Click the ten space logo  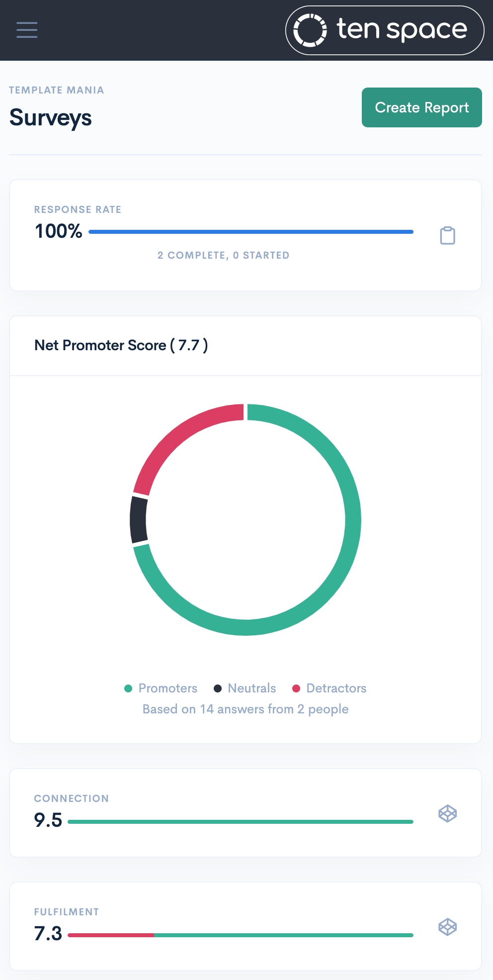click(384, 30)
